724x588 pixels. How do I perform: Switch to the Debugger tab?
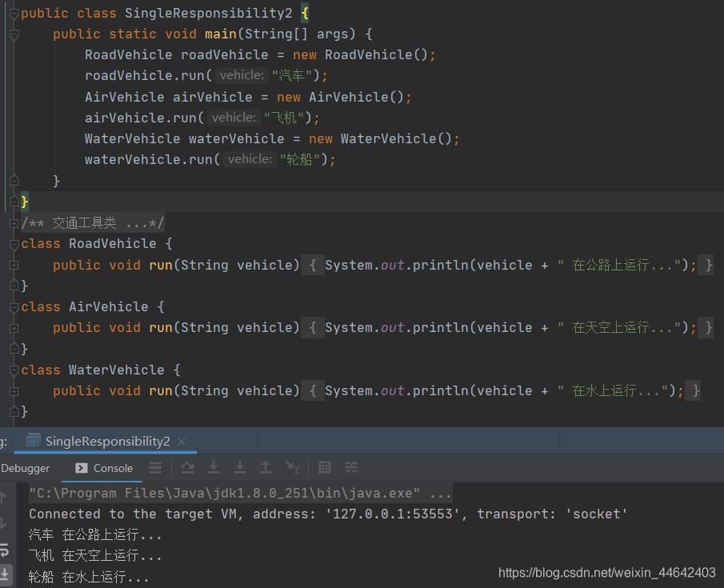(x=25, y=468)
